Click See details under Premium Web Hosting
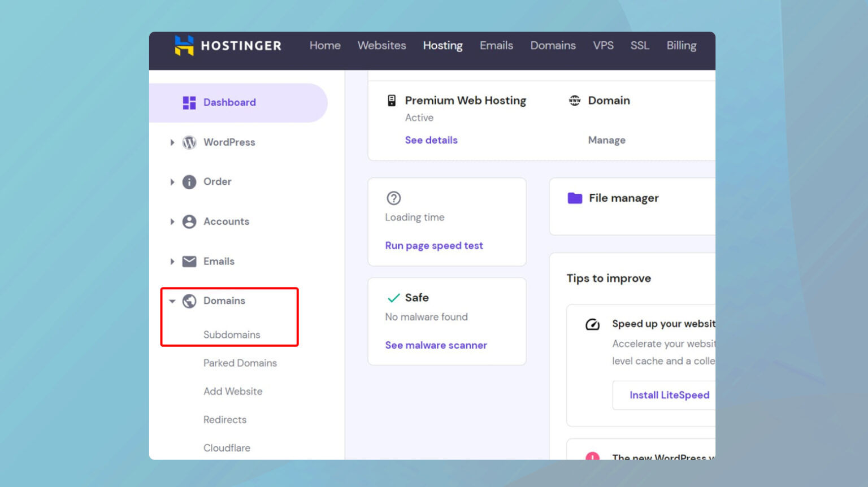 click(x=431, y=140)
